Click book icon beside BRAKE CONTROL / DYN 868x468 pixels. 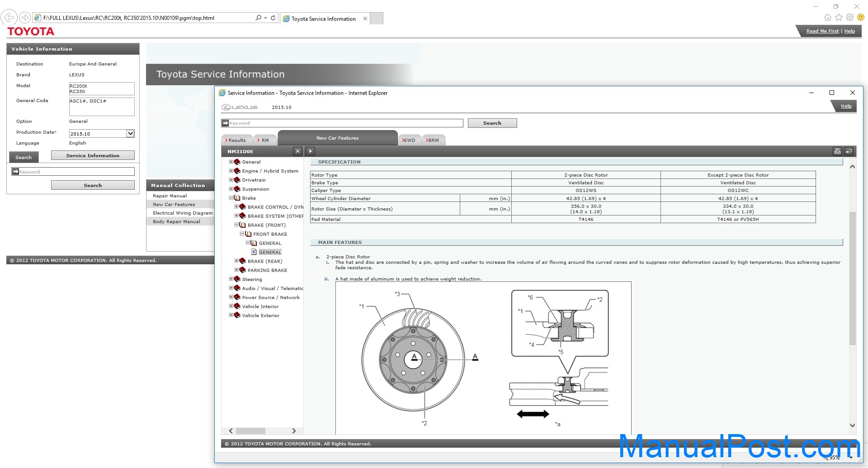coord(242,207)
